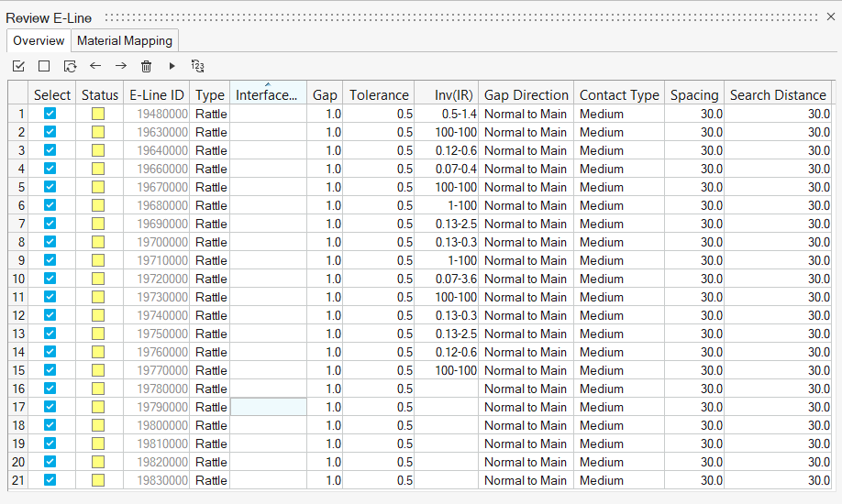Image resolution: width=842 pixels, height=504 pixels.
Task: Sort by the Interface column header
Action: tap(267, 94)
